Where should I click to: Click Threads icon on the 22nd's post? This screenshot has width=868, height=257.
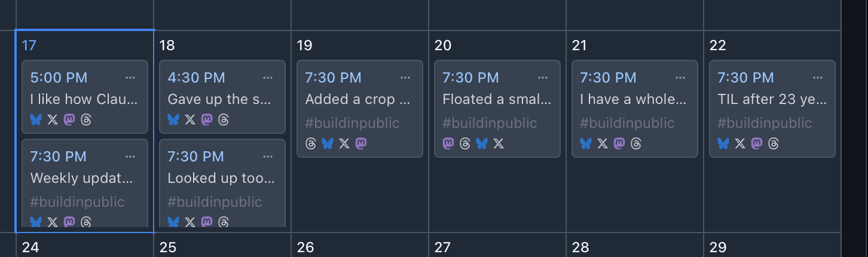(x=774, y=143)
